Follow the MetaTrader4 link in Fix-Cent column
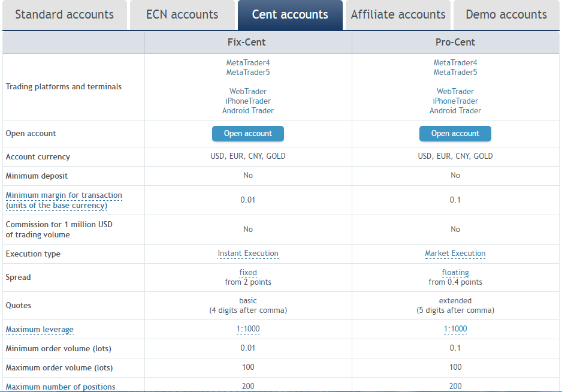The image size is (562, 392). pos(248,62)
